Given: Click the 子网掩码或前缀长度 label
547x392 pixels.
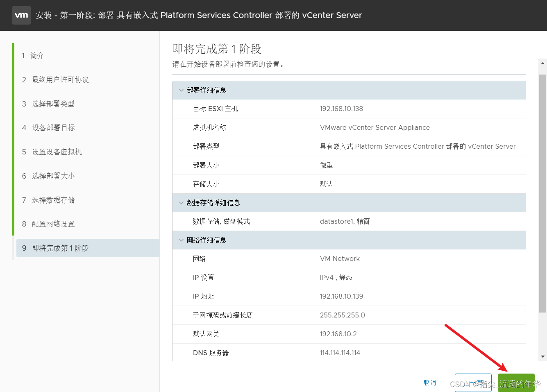Looking at the screenshot, I should [222, 315].
